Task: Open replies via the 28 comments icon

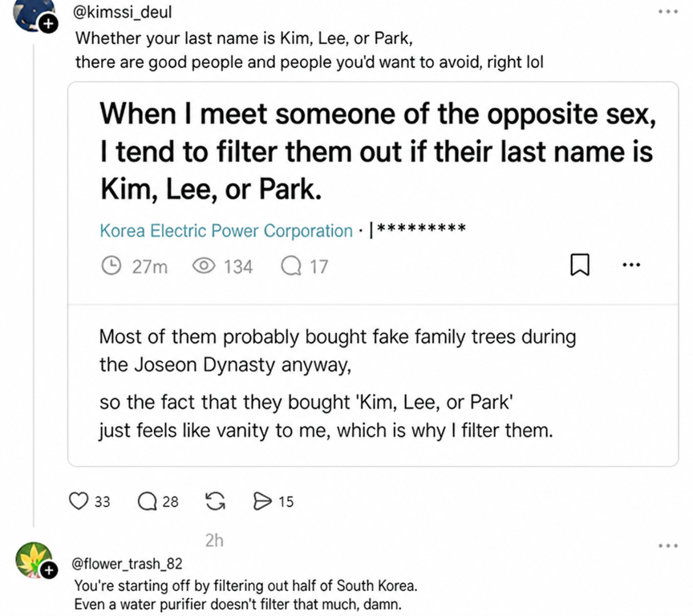Action: pyautogui.click(x=147, y=501)
